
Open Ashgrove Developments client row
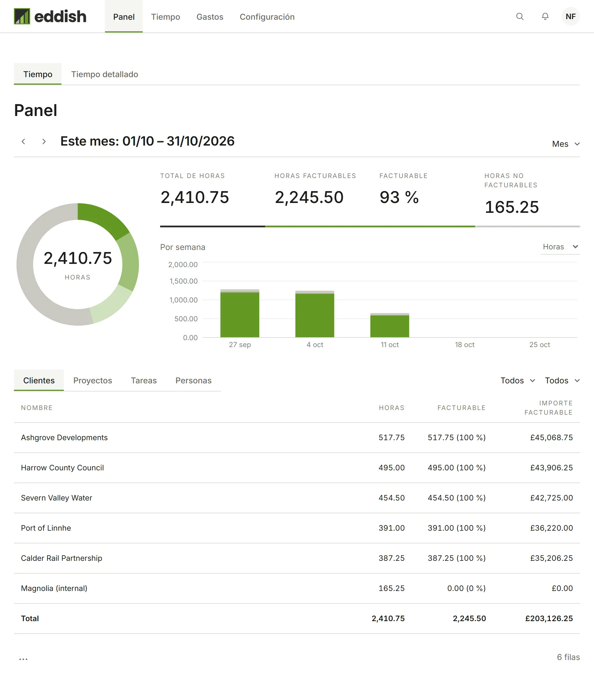297,437
